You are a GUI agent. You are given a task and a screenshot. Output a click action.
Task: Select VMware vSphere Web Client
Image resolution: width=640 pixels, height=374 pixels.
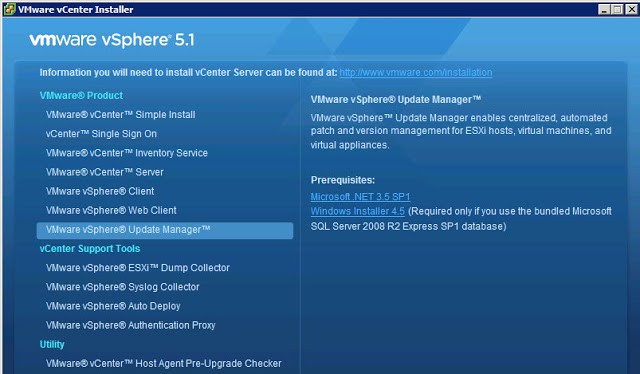point(111,211)
